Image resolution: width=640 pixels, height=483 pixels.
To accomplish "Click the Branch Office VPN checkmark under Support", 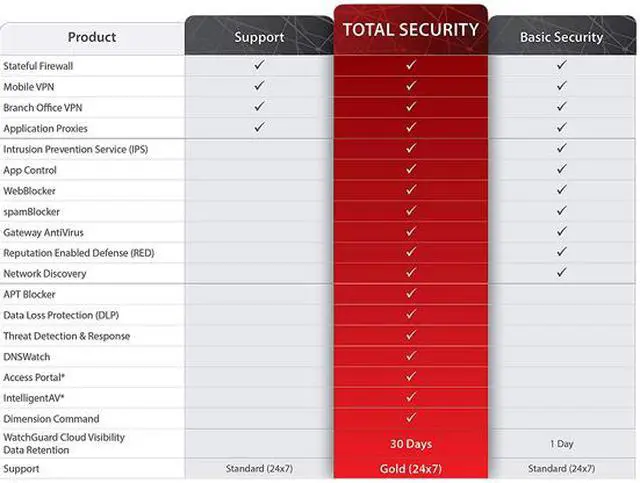I will [x=259, y=107].
